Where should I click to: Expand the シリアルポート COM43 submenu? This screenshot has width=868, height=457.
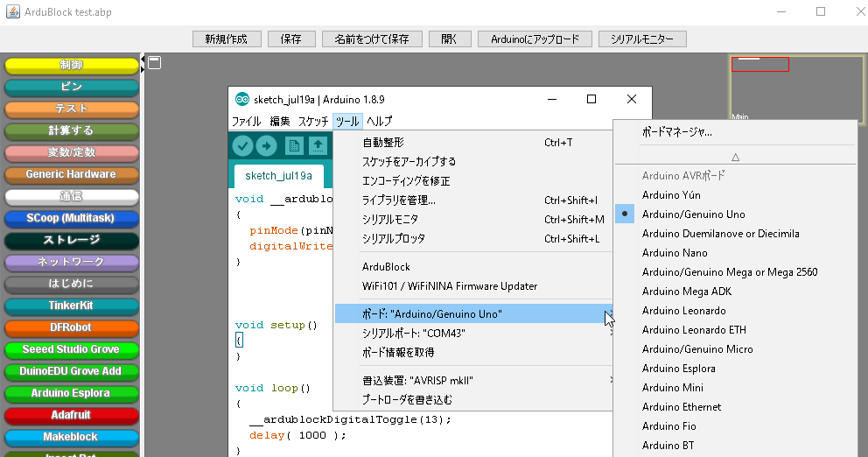[x=611, y=333]
